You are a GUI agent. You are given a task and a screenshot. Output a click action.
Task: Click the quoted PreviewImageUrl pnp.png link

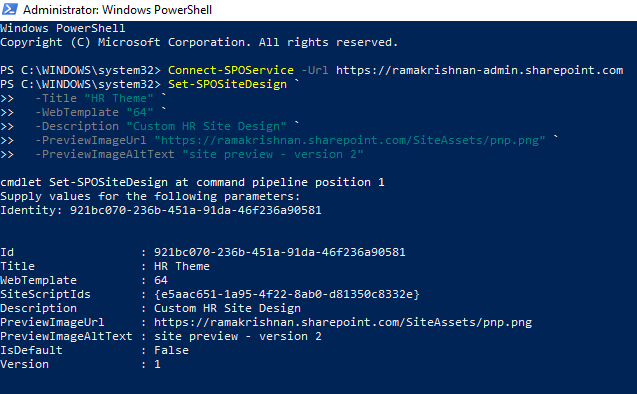pos(349,140)
